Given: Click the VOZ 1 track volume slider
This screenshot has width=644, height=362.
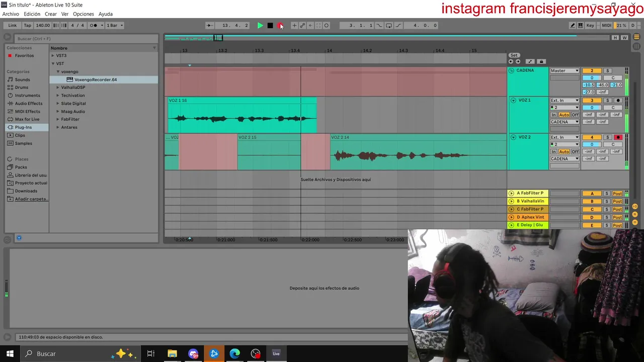Looking at the screenshot, I should (x=592, y=108).
